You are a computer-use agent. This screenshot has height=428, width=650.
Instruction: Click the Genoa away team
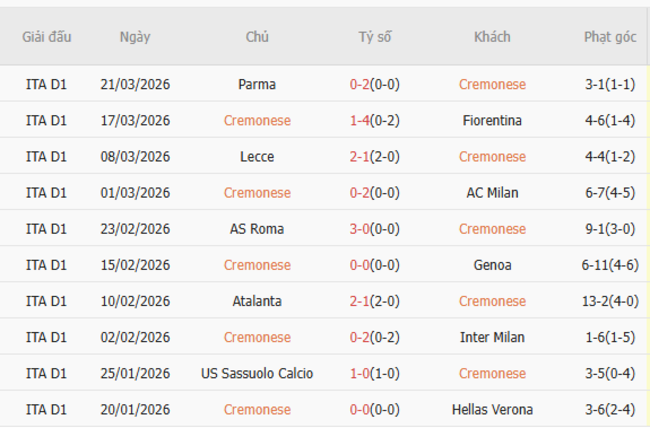(x=492, y=265)
